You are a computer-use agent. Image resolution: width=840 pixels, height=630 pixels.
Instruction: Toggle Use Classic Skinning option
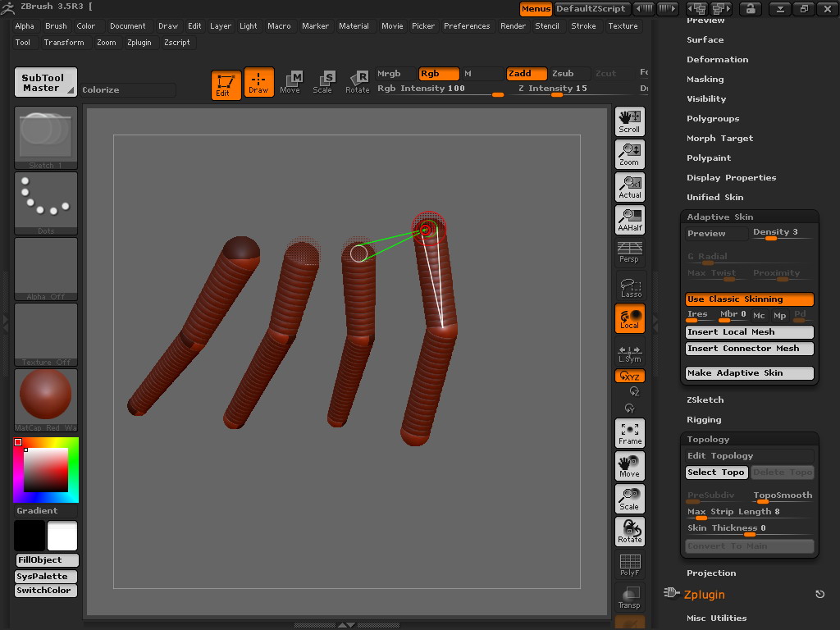click(749, 299)
